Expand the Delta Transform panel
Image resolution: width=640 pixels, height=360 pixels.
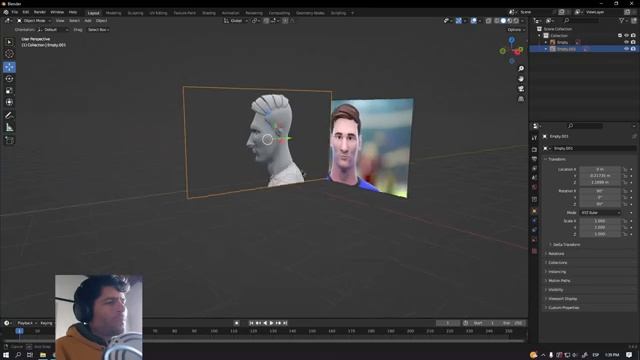click(x=567, y=244)
